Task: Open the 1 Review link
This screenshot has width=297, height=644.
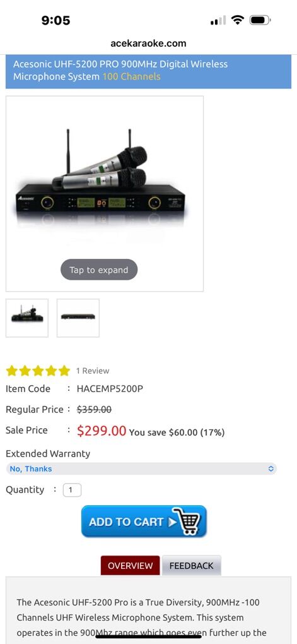Action: pos(93,371)
